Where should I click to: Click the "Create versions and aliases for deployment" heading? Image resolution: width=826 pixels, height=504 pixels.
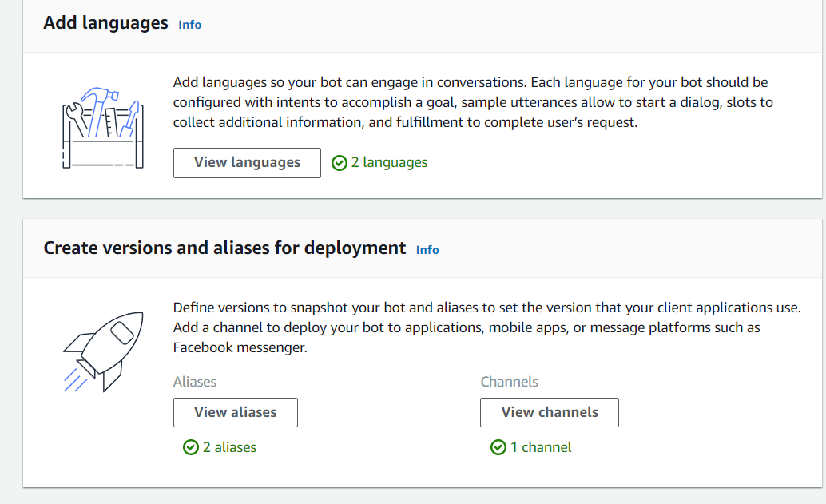coord(224,248)
